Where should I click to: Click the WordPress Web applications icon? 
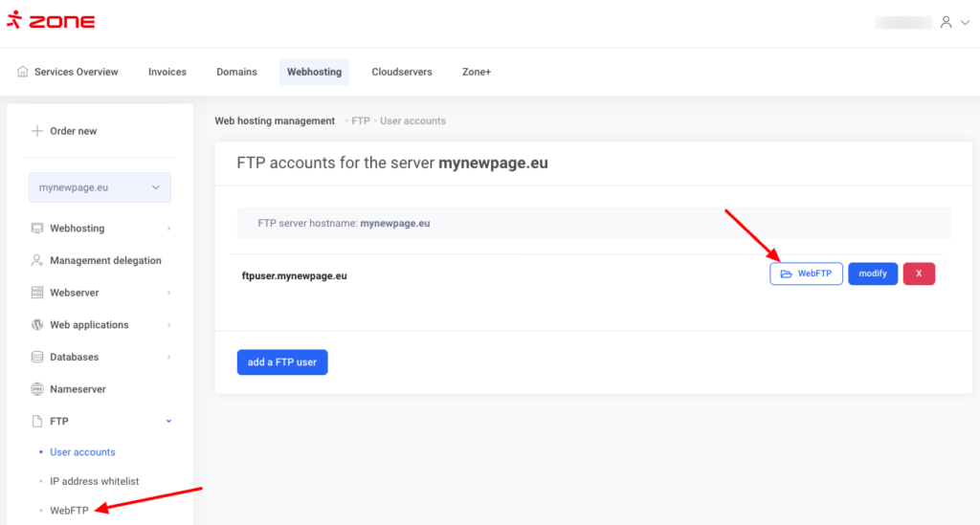point(37,325)
